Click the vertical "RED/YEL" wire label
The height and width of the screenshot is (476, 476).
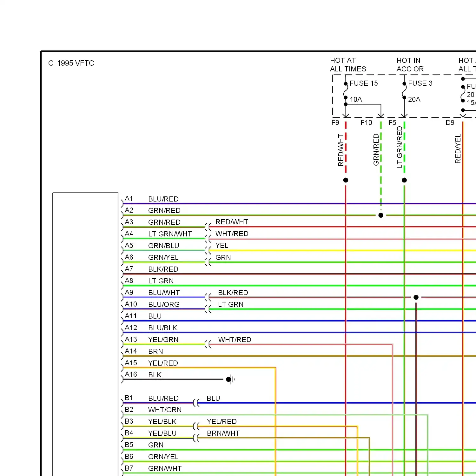pyautogui.click(x=458, y=149)
